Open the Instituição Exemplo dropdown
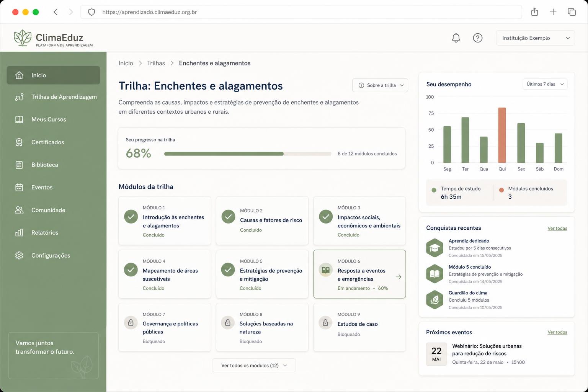The image size is (588, 392). point(535,38)
